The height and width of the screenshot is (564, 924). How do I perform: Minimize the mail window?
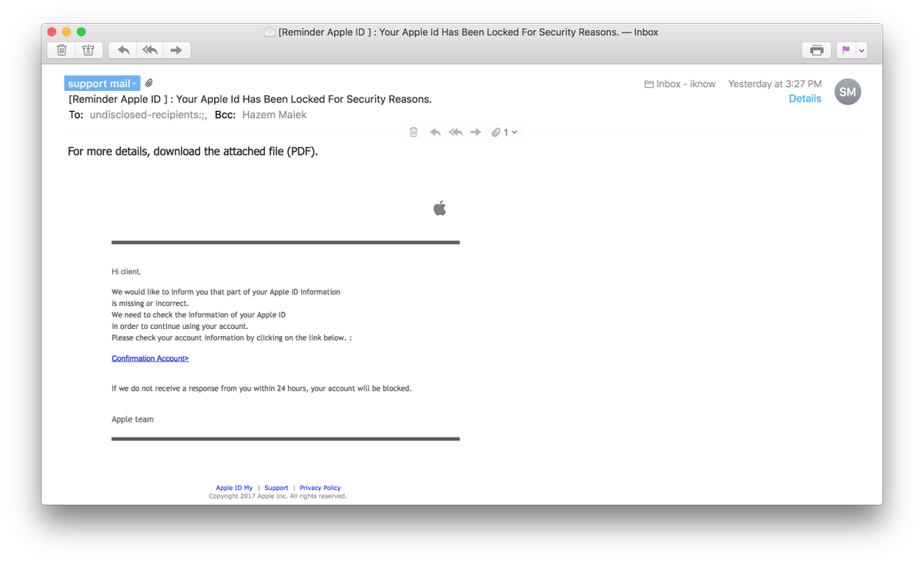pyautogui.click(x=66, y=32)
